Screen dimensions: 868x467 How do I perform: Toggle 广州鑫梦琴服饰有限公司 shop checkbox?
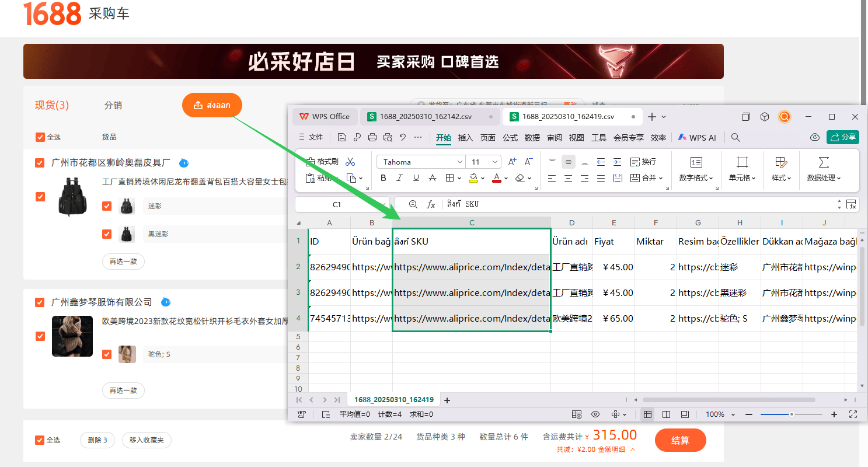tap(40, 302)
